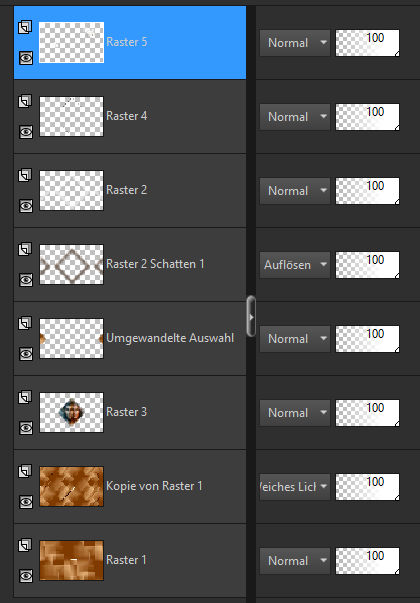
Task: Open blend mode dropdown showing Auflösen
Action: click(x=295, y=265)
